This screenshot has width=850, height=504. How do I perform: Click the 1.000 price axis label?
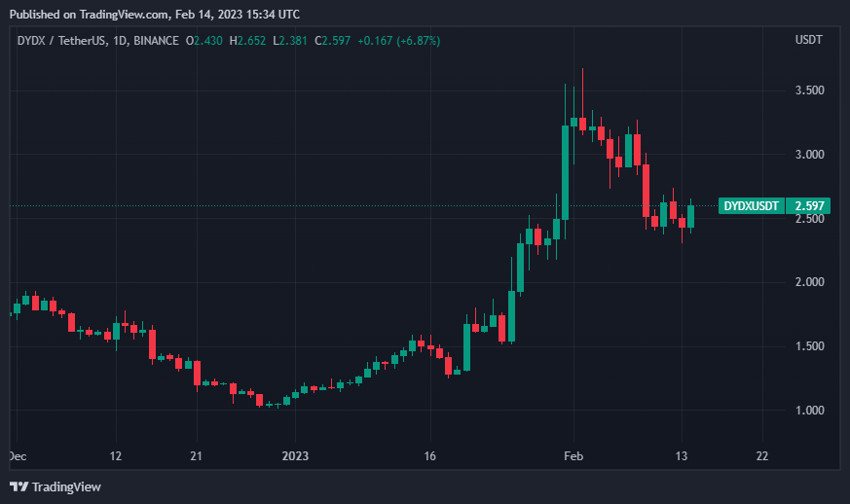(x=809, y=411)
